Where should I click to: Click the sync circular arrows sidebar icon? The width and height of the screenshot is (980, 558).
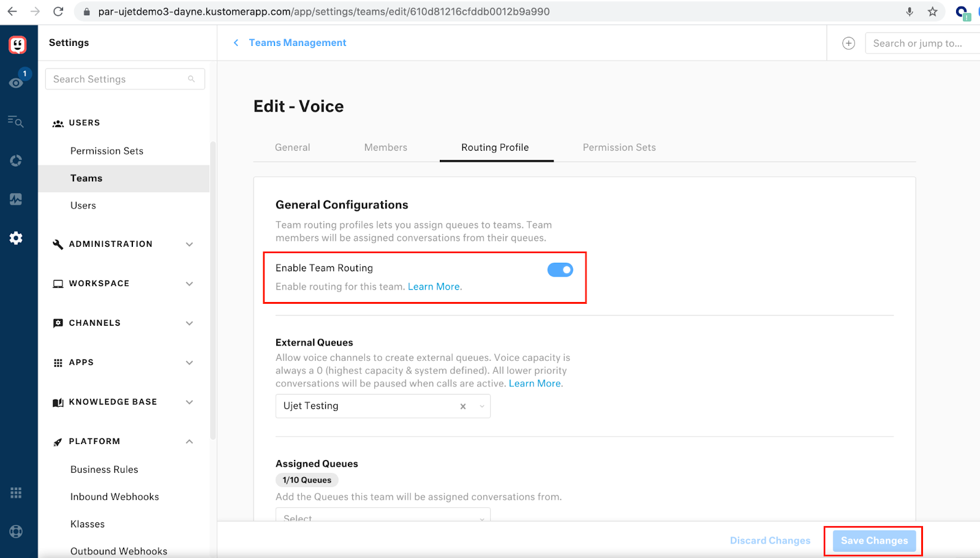pyautogui.click(x=16, y=160)
